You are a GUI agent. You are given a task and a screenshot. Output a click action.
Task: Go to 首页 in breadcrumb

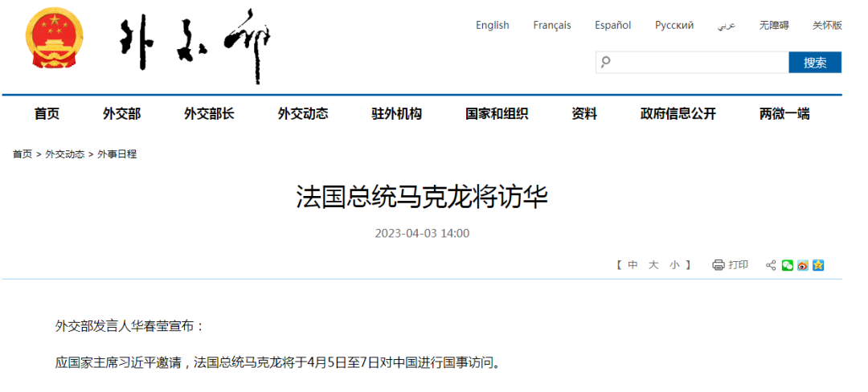click(x=23, y=154)
